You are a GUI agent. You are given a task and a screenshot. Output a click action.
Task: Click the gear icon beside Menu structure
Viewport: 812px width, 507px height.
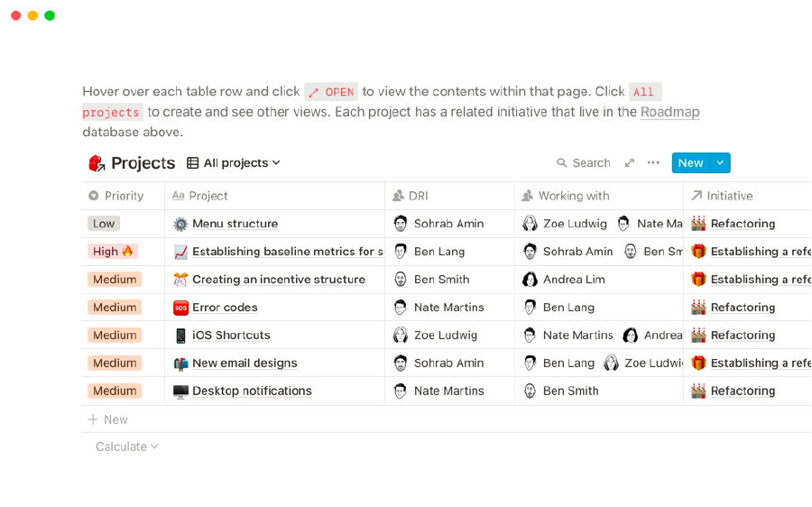[x=180, y=224]
